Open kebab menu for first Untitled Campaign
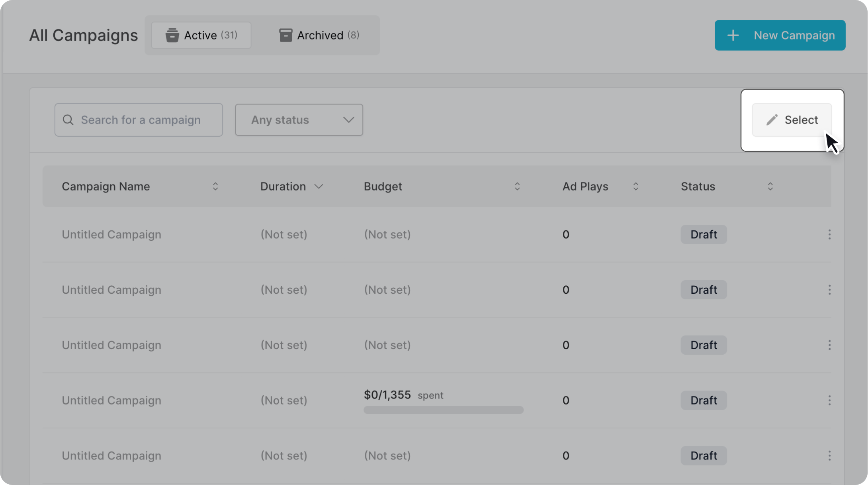868x485 pixels. 829,234
